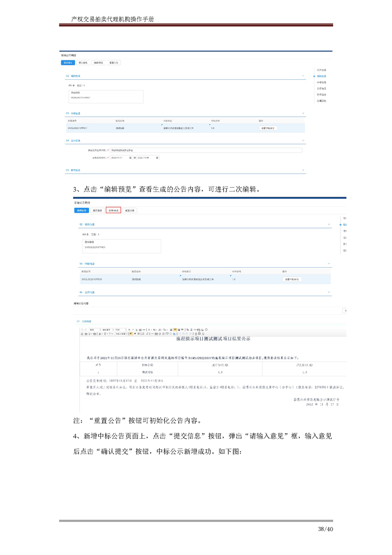The image size is (392, 555).
Task: Jump to 项目信息 in the side navigation
Action: pyautogui.click(x=321, y=71)
